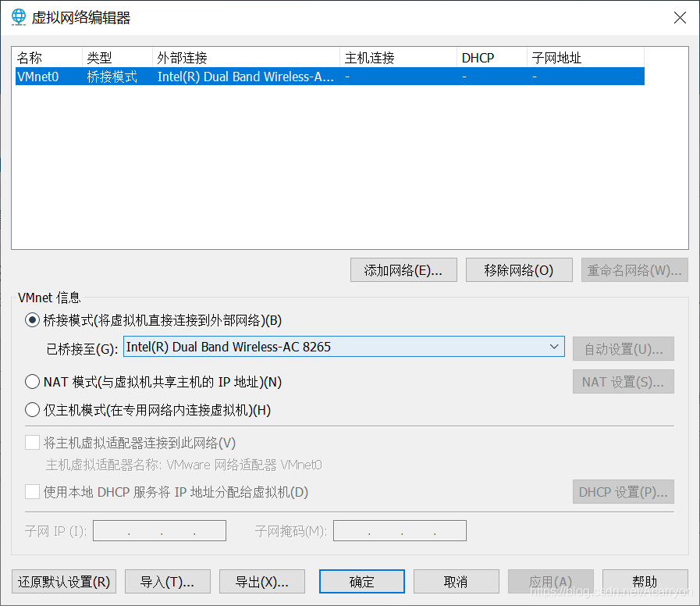This screenshot has height=606, width=700.
Task: Click 移除网络(O) button
Action: (x=519, y=270)
